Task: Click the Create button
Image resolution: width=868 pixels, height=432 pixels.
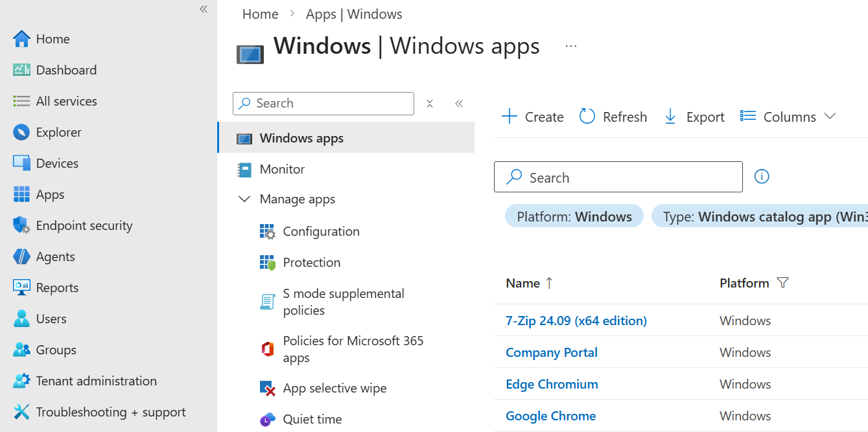Action: coord(533,117)
